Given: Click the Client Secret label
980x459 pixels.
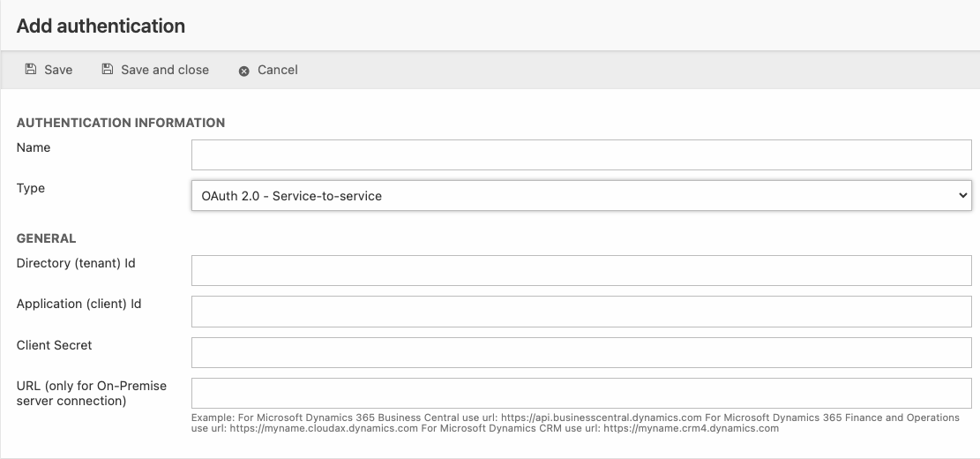Looking at the screenshot, I should pos(55,345).
